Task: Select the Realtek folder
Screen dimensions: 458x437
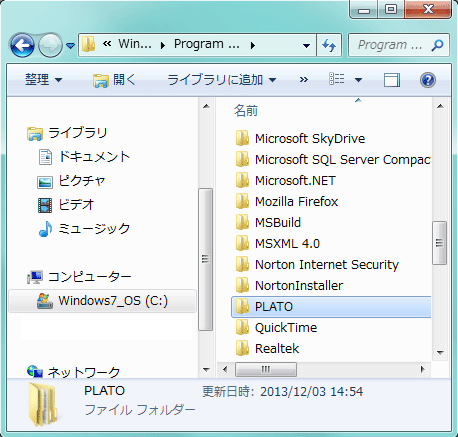Action: [267, 349]
